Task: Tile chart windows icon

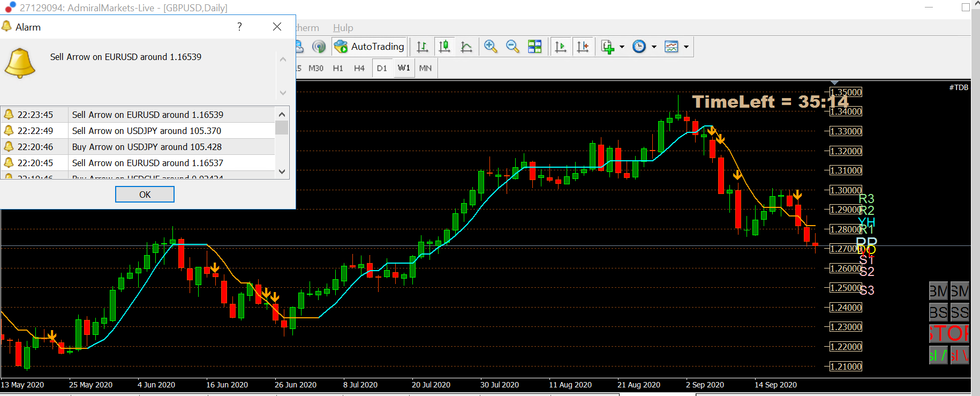Action: point(534,47)
